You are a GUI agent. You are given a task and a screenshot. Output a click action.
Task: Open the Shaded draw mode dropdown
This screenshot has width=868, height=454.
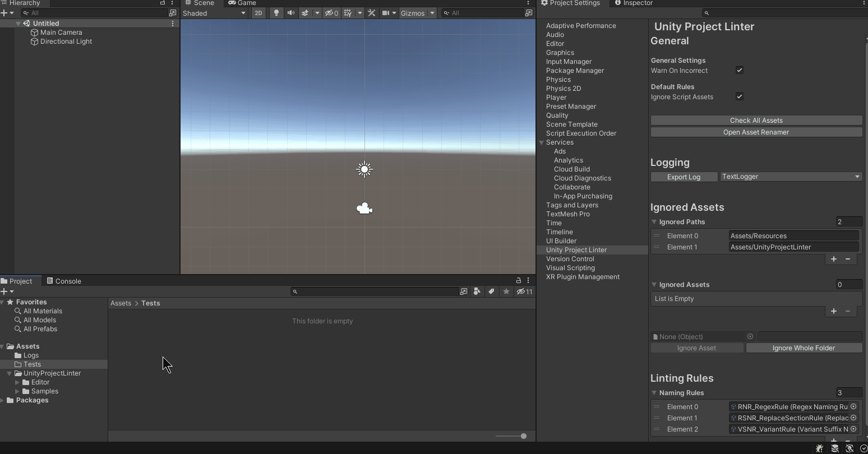(x=214, y=13)
